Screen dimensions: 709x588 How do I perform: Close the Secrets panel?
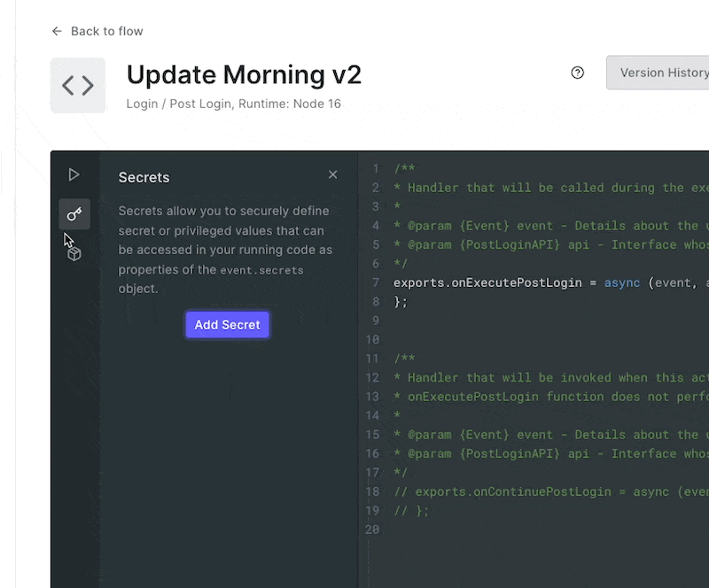(333, 174)
